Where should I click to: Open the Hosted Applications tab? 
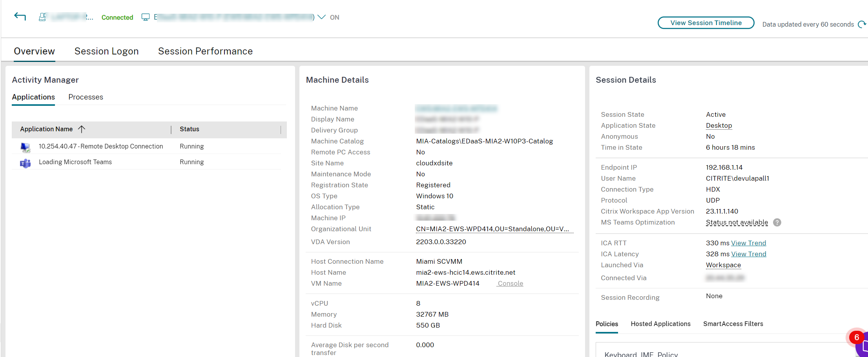[x=660, y=324]
